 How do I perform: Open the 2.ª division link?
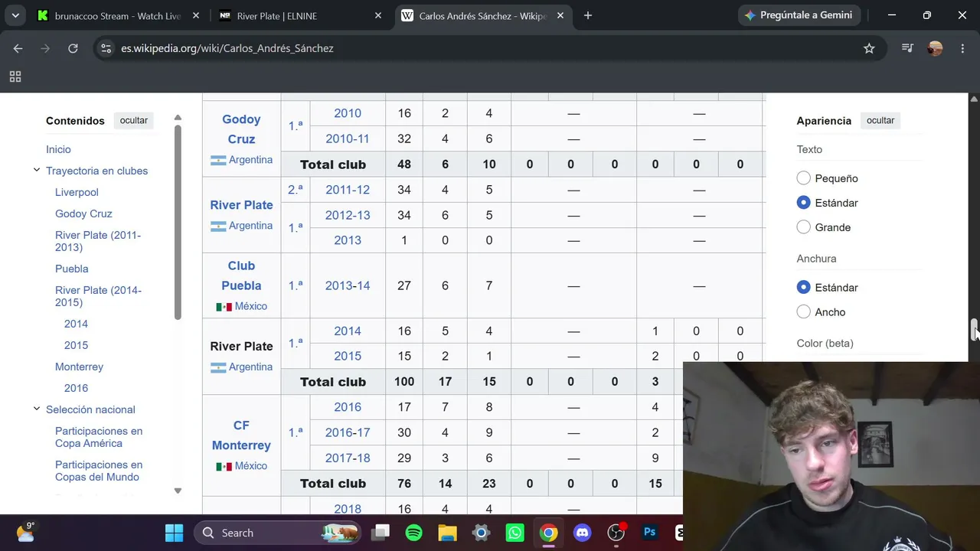295,190
